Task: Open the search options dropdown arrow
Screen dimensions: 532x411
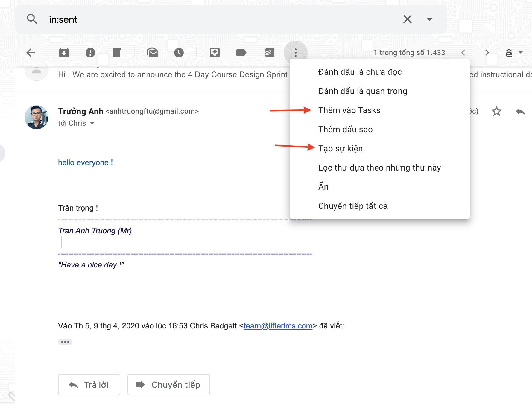Action: [429, 19]
